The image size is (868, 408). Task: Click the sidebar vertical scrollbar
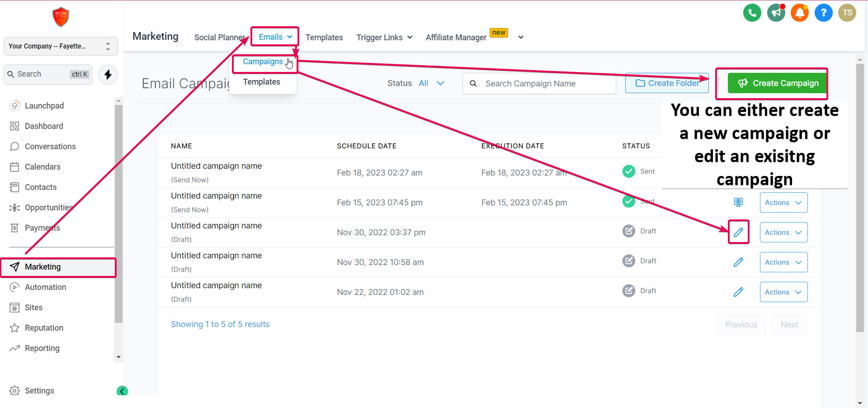pyautogui.click(x=118, y=213)
